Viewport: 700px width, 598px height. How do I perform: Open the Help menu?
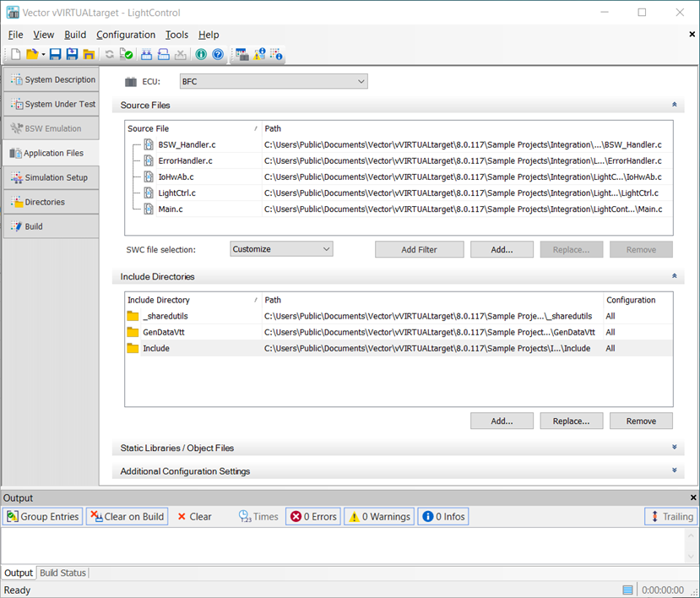[x=209, y=35]
